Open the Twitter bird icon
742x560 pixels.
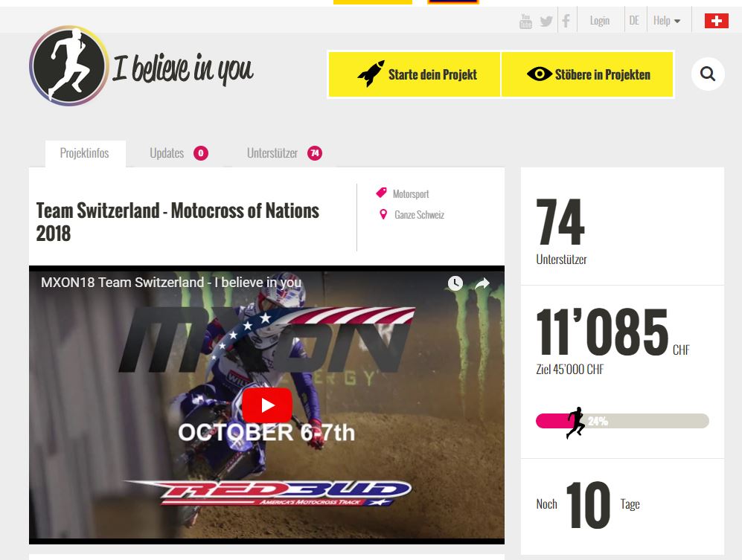[x=546, y=22]
